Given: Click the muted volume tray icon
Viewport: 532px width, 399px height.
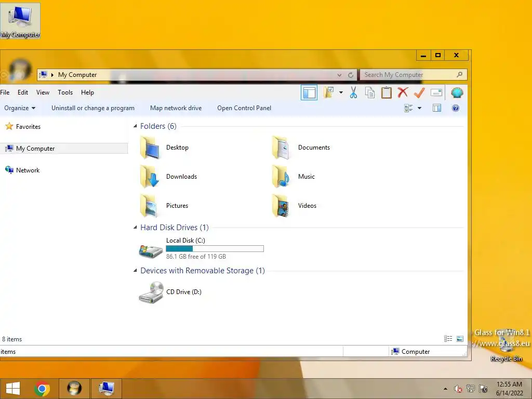Looking at the screenshot, I should click(458, 389).
